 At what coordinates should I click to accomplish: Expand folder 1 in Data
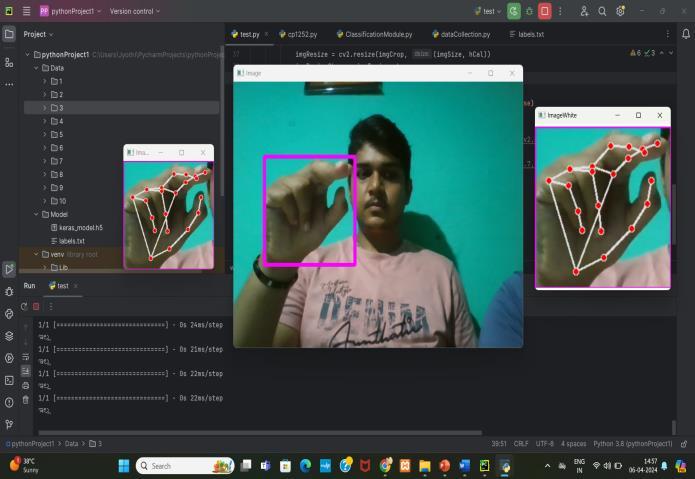point(45,81)
